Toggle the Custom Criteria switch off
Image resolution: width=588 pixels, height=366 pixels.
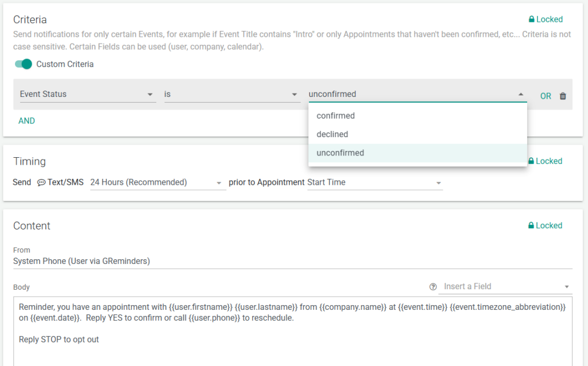pyautogui.click(x=24, y=64)
